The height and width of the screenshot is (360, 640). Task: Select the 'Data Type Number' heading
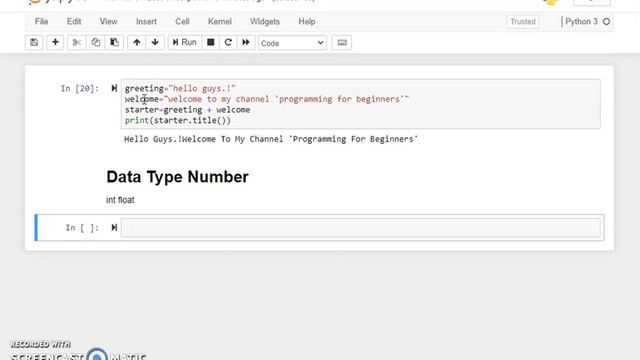(177, 177)
